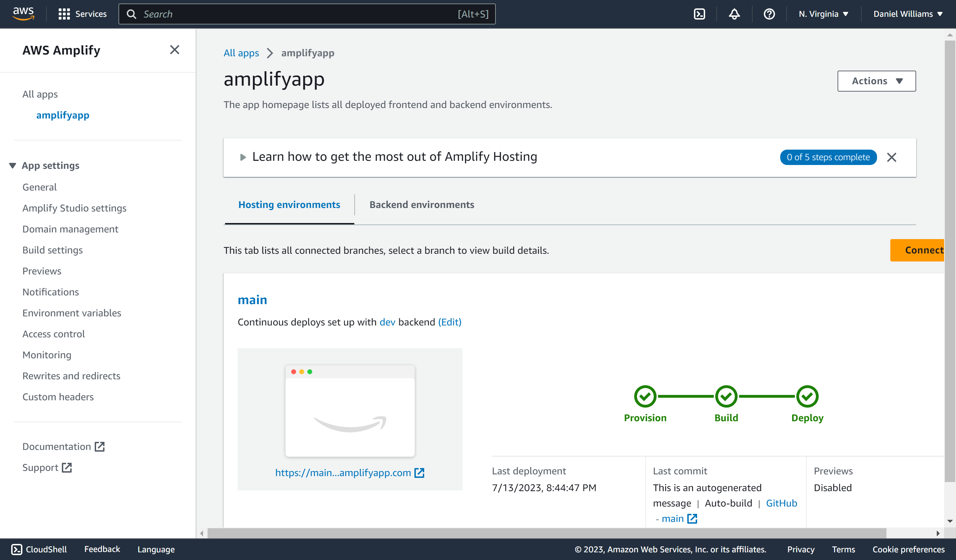Switch to the Backend environments tab
This screenshot has height=560, width=956.
421,204
